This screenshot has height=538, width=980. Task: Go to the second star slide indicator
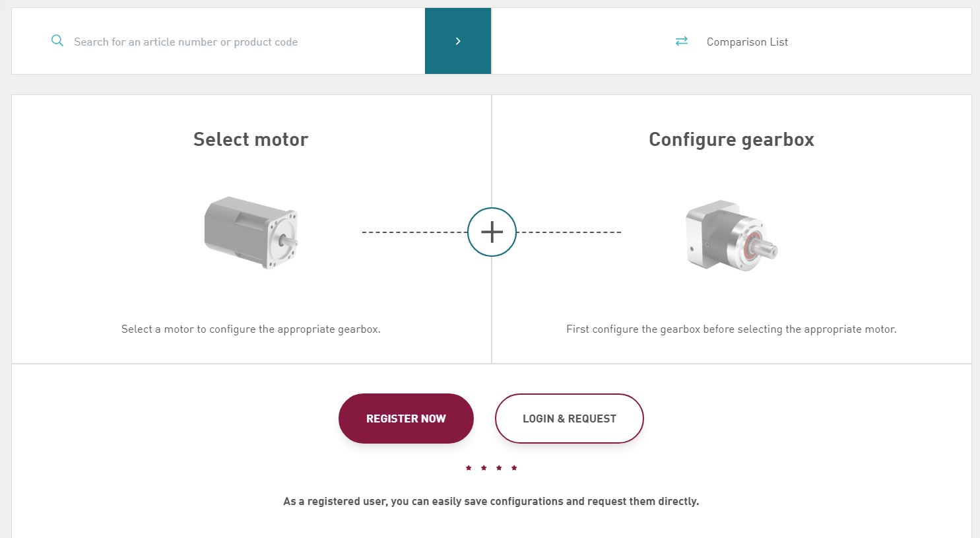(484, 468)
